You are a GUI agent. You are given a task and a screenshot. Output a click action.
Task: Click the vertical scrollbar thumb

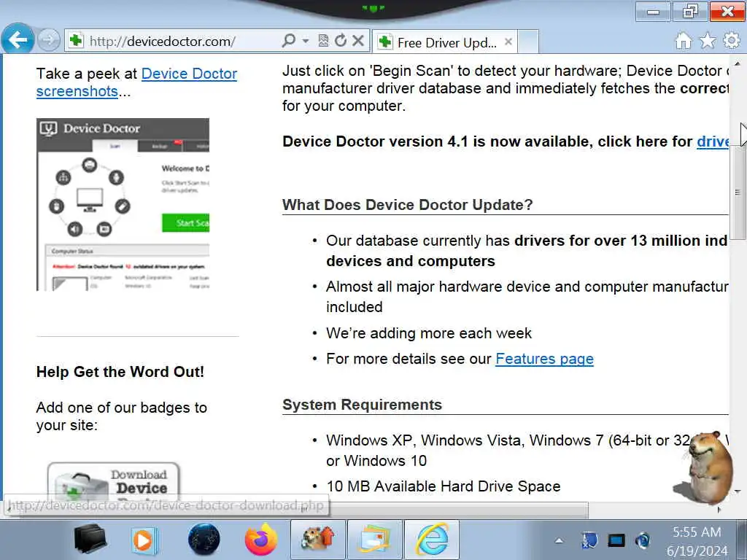(738, 192)
